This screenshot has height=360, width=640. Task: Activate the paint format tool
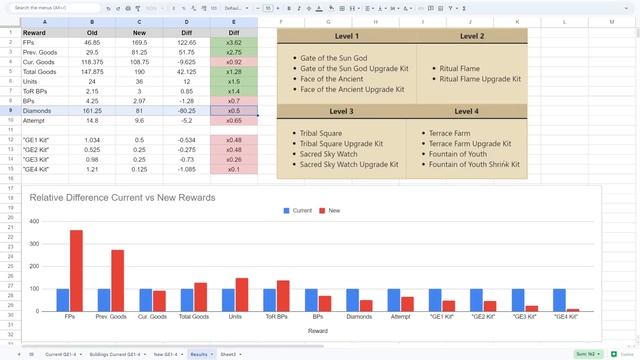[x=138, y=8]
